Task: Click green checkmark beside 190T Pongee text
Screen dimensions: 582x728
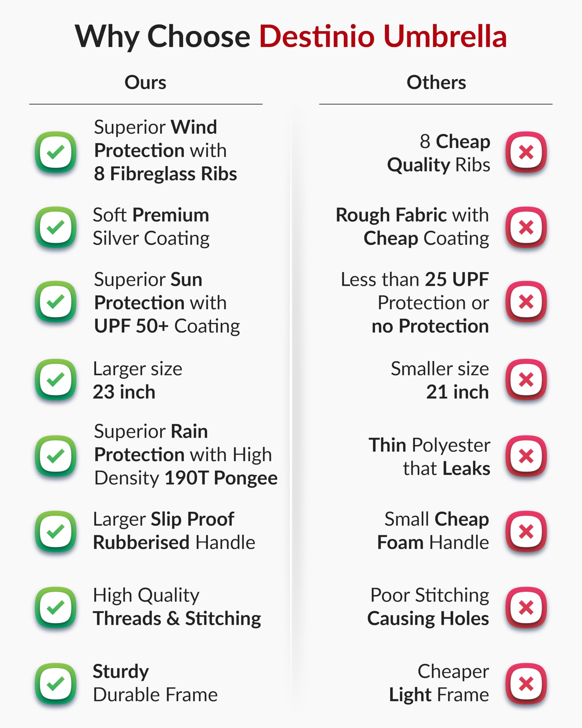Action: click(56, 456)
